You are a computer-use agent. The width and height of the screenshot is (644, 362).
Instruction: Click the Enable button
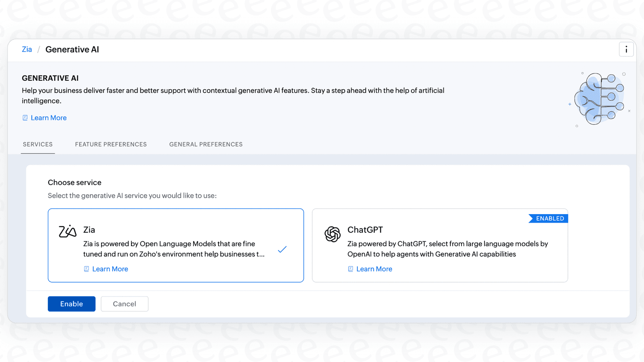(x=71, y=304)
